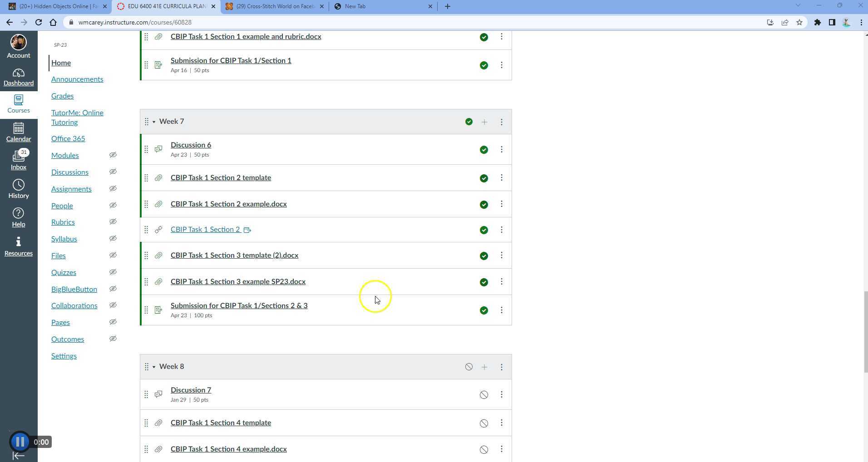Go to Grades in course navigation

pos(62,96)
